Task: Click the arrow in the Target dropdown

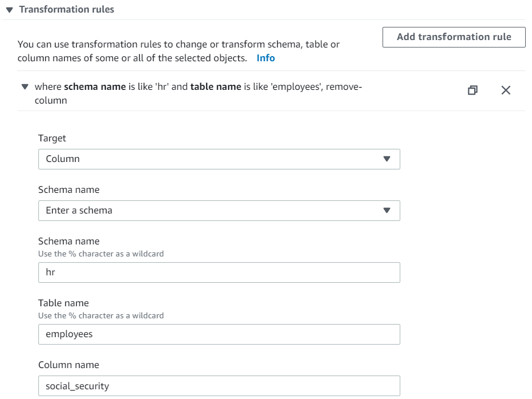Action: [387, 159]
